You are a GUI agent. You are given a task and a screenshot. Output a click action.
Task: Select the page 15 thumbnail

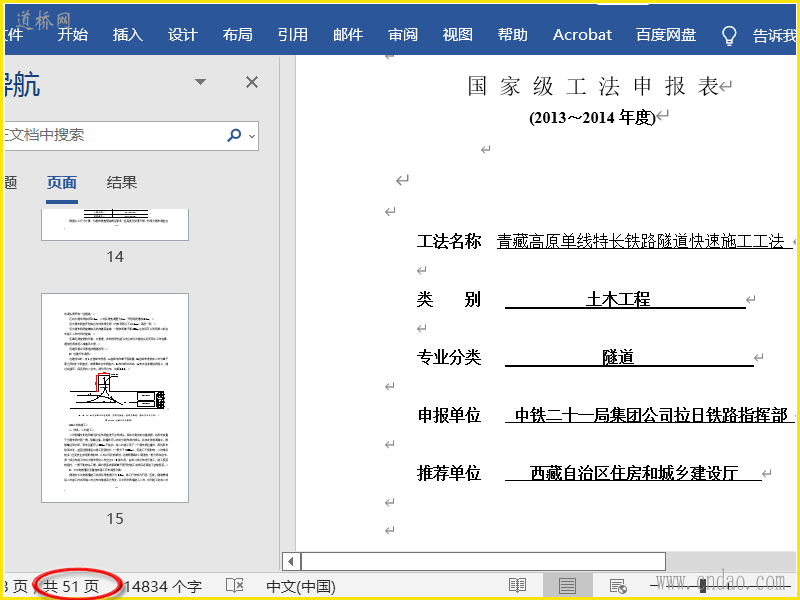(115, 397)
